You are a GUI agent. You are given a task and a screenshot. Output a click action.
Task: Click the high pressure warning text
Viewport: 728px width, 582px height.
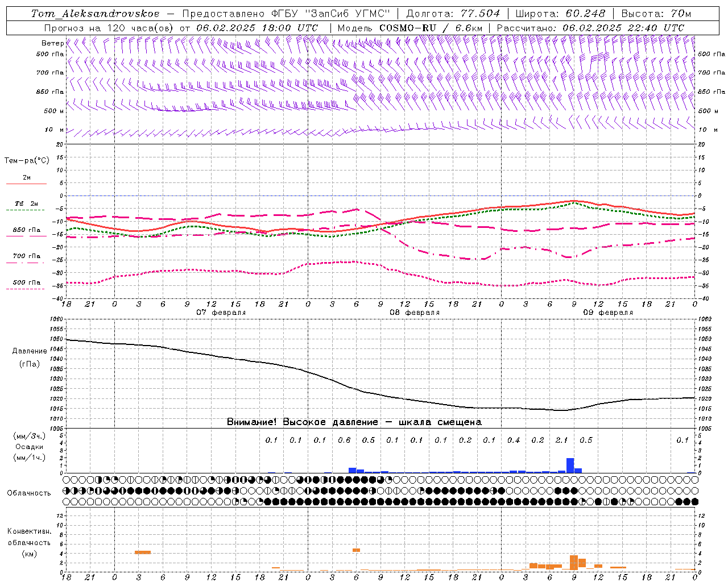pyautogui.click(x=354, y=422)
